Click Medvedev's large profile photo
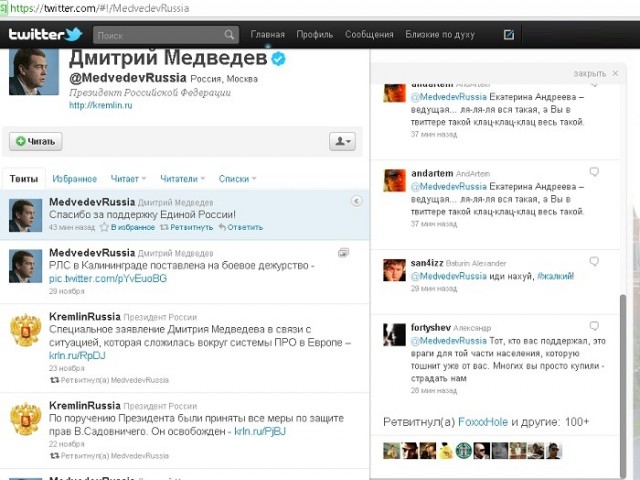Image resolution: width=640 pixels, height=480 pixels. [33, 72]
